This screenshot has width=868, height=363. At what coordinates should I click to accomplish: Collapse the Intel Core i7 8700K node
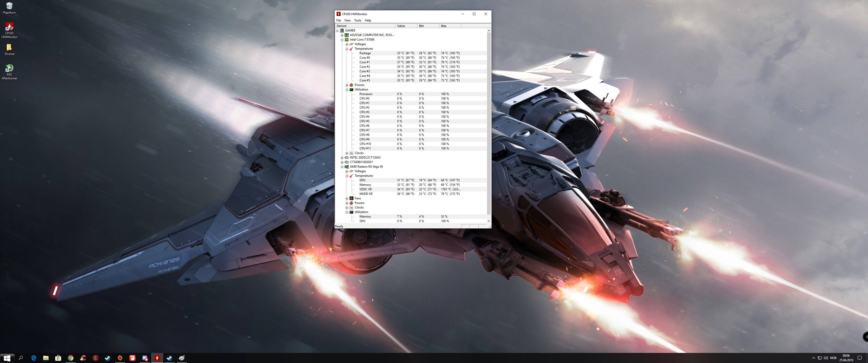pos(342,40)
